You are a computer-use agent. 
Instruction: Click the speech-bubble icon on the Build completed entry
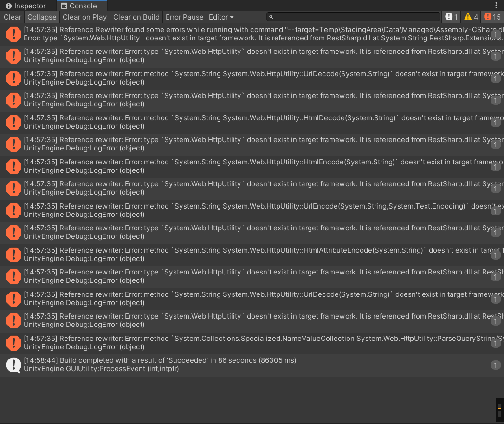(13, 364)
